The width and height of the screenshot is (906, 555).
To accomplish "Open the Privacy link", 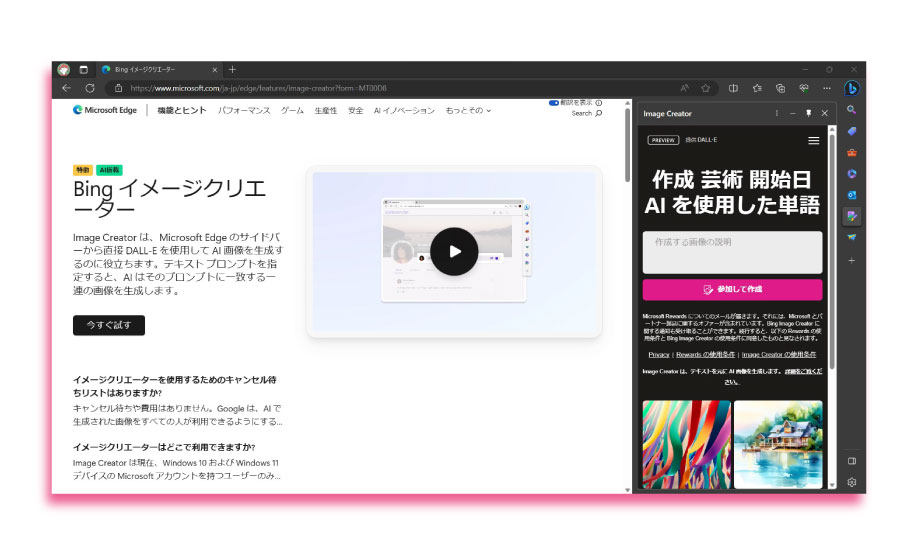I will click(659, 355).
